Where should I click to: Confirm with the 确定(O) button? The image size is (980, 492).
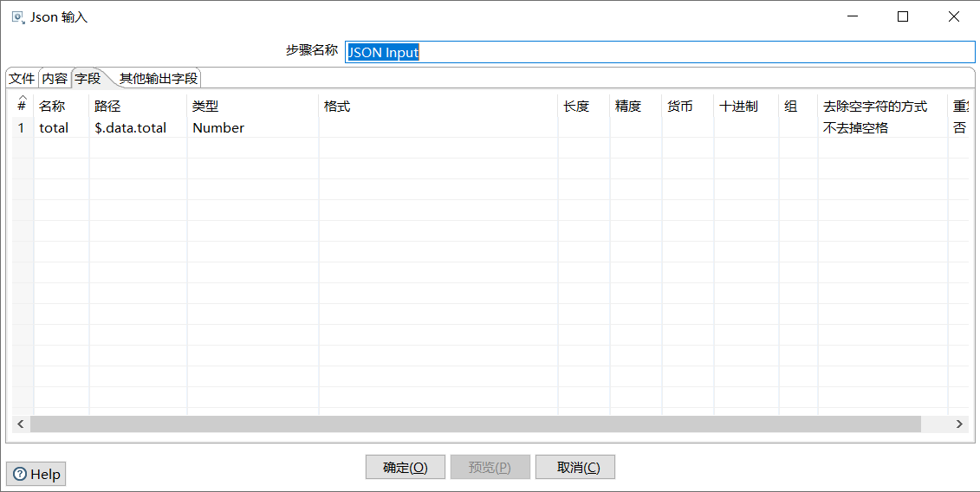405,467
